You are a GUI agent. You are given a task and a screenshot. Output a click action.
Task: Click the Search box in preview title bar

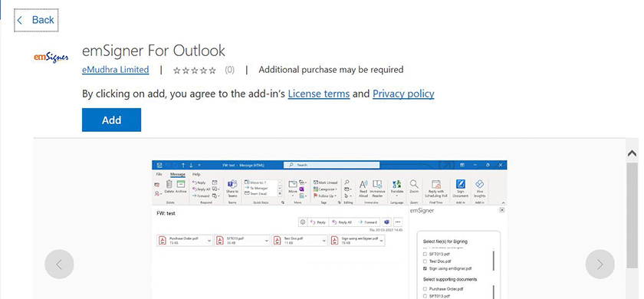[331, 165]
